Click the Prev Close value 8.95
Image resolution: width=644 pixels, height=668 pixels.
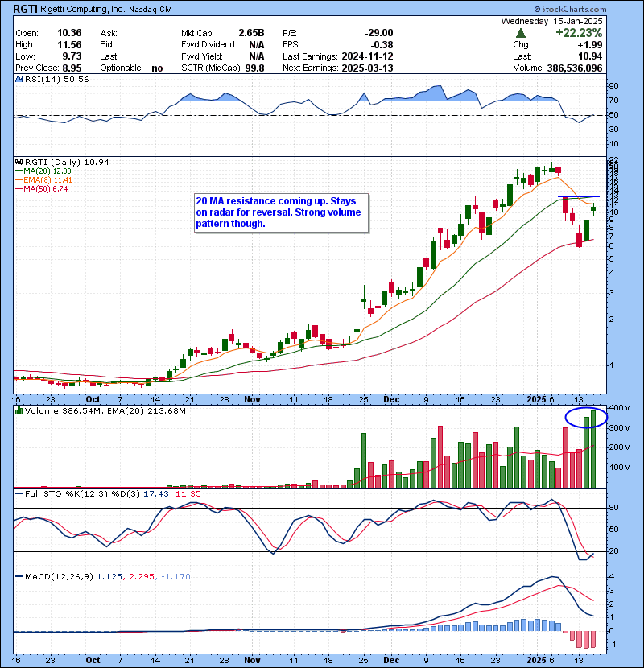[x=72, y=68]
